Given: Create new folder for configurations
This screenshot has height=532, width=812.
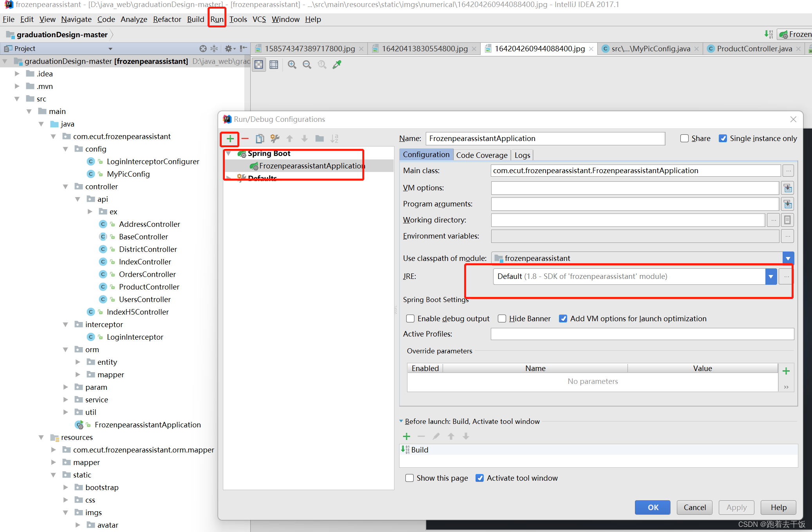Looking at the screenshot, I should pyautogui.click(x=320, y=139).
